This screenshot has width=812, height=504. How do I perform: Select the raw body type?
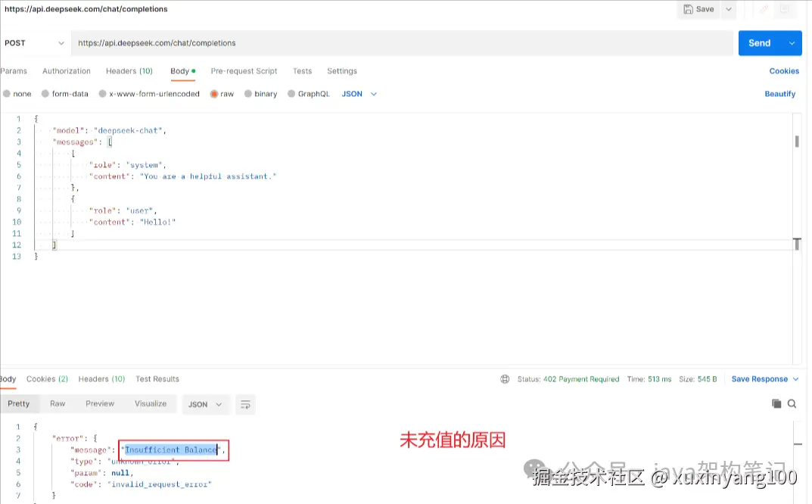point(222,94)
